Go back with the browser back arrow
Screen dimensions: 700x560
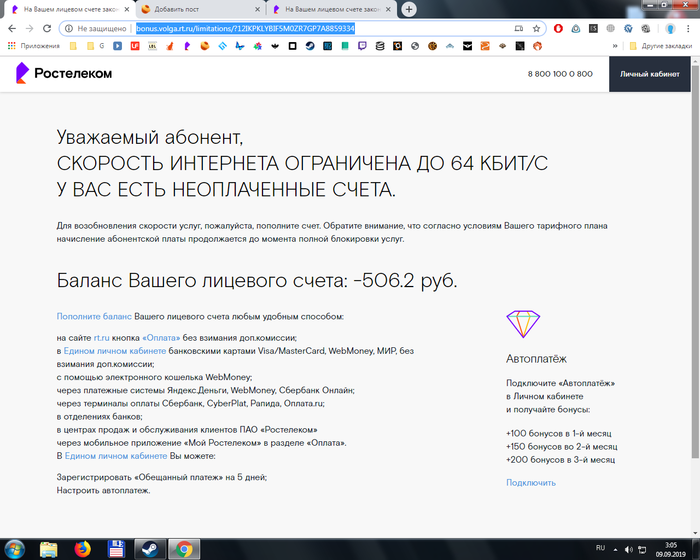point(12,29)
